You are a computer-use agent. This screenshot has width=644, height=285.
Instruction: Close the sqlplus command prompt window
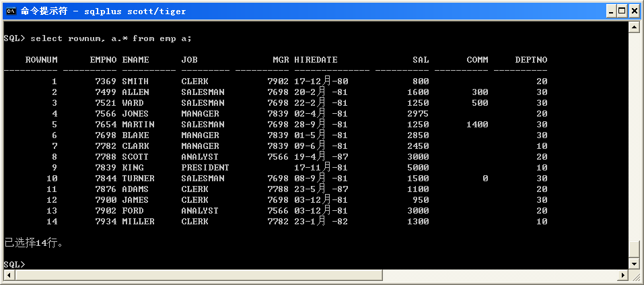pos(635,10)
